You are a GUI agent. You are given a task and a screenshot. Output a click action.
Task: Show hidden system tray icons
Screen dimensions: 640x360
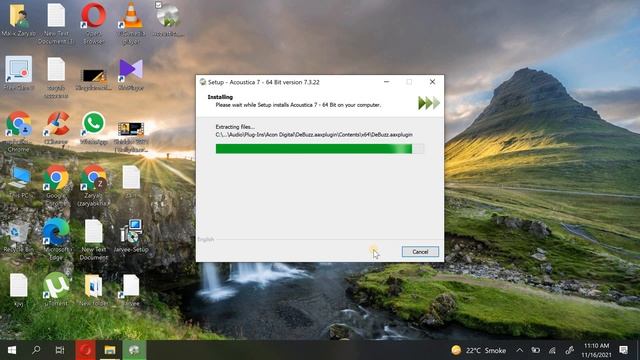click(520, 350)
